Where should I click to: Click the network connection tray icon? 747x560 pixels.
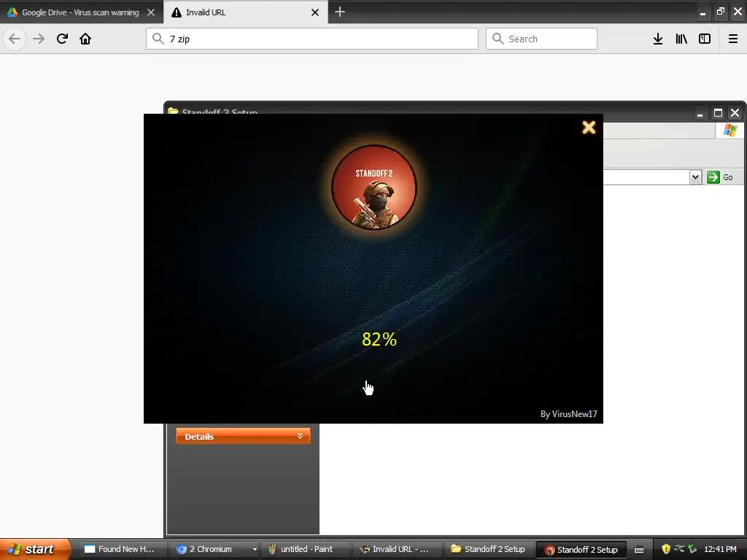pos(679,548)
